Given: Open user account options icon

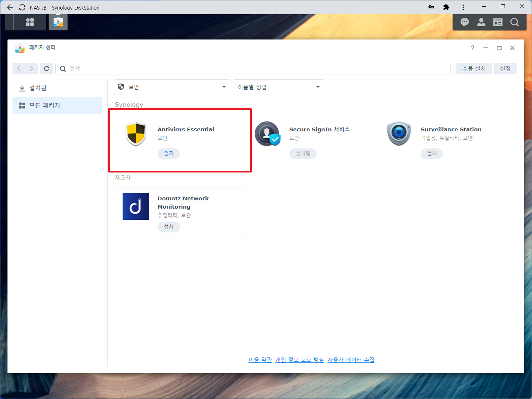Looking at the screenshot, I should tap(481, 22).
